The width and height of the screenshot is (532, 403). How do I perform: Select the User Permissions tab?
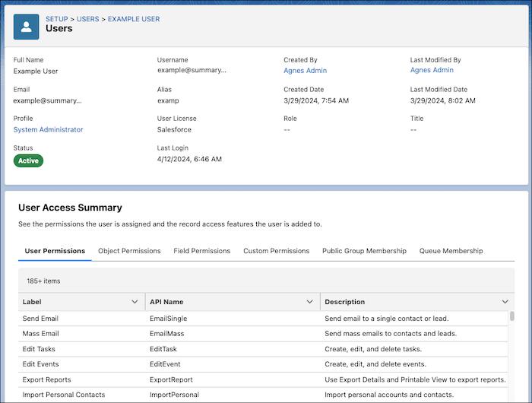pos(55,251)
